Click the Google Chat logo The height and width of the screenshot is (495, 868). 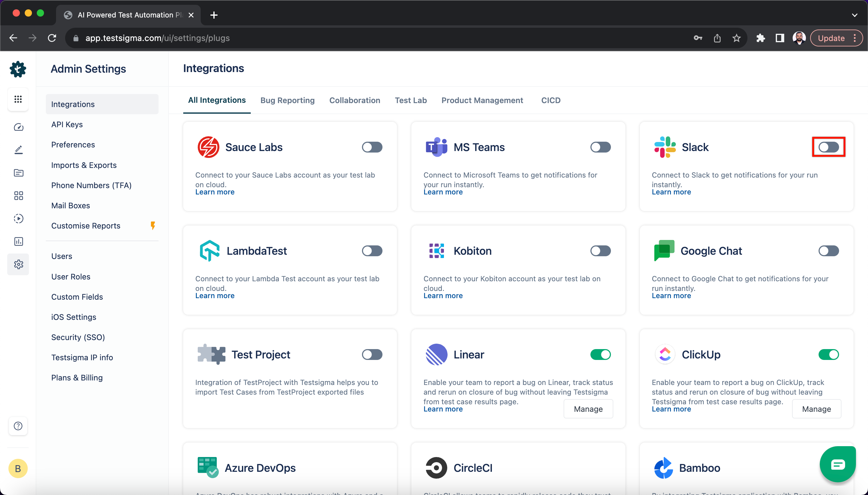[x=664, y=251]
